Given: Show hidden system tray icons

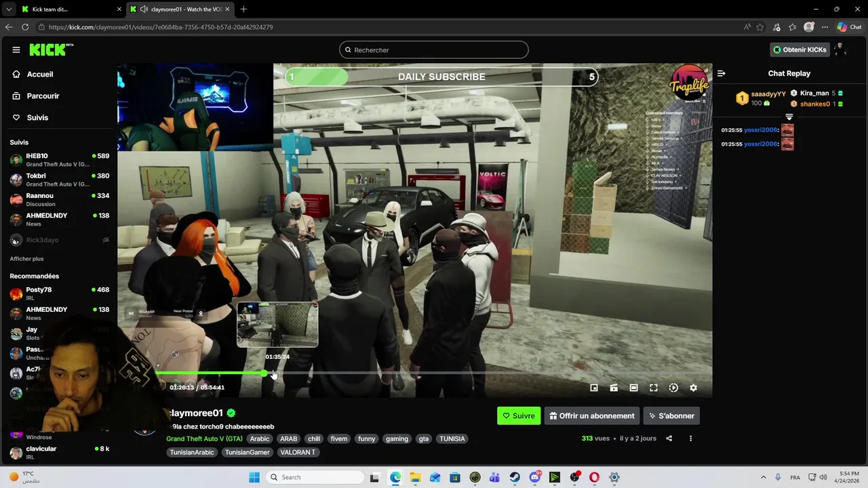Looking at the screenshot, I should (763, 477).
